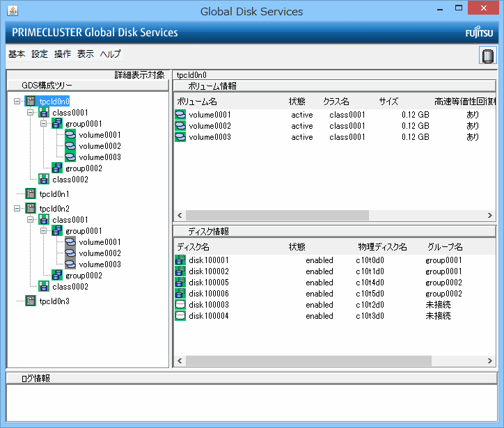Image resolution: width=504 pixels, height=428 pixels.
Task: Click the サイズ column header
Action: pos(388,102)
